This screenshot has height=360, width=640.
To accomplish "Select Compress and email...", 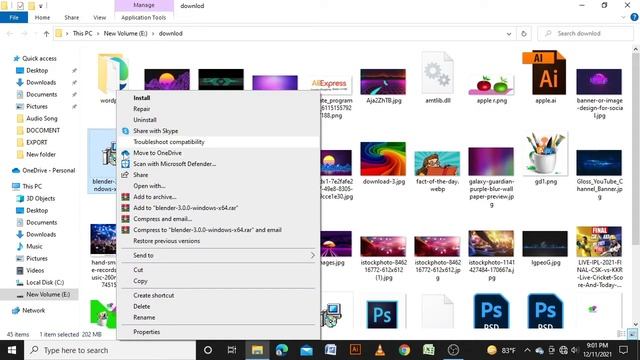I will click(162, 219).
